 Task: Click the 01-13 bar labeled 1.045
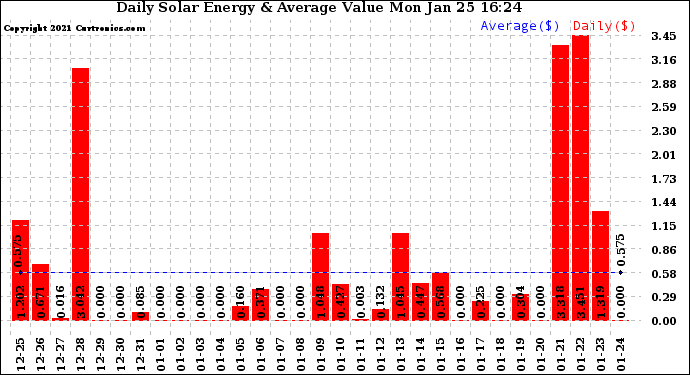(400, 276)
